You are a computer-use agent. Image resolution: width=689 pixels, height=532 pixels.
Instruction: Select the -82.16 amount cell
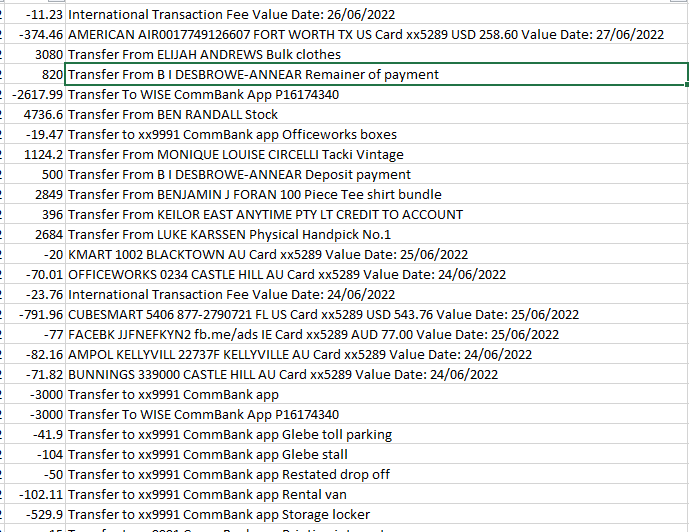(x=35, y=354)
